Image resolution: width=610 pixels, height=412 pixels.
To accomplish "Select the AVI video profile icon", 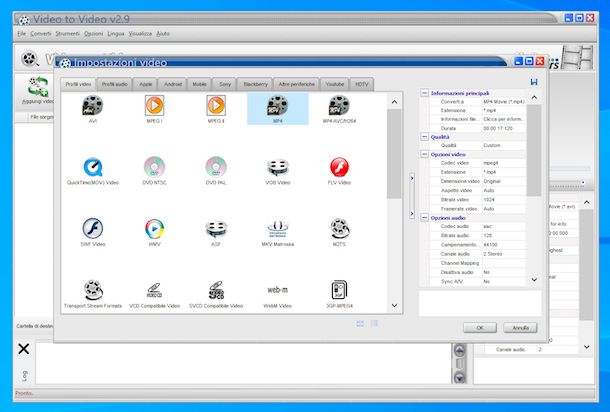I will (x=93, y=106).
